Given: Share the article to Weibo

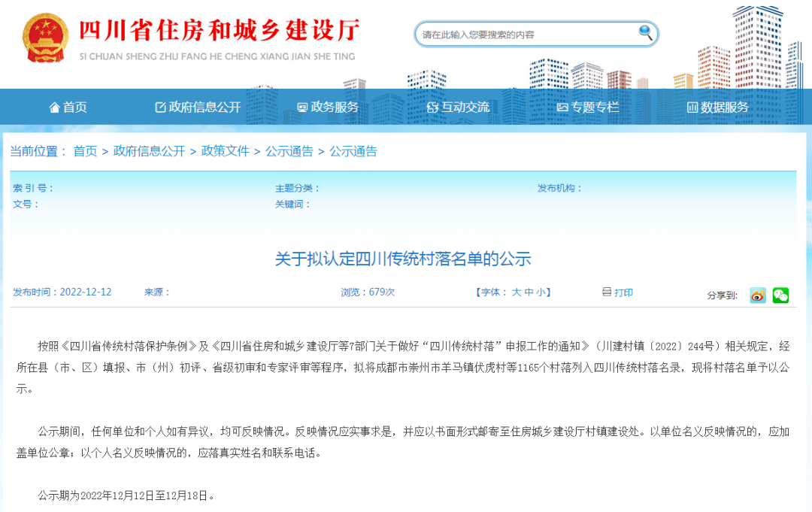Looking at the screenshot, I should pyautogui.click(x=758, y=296).
